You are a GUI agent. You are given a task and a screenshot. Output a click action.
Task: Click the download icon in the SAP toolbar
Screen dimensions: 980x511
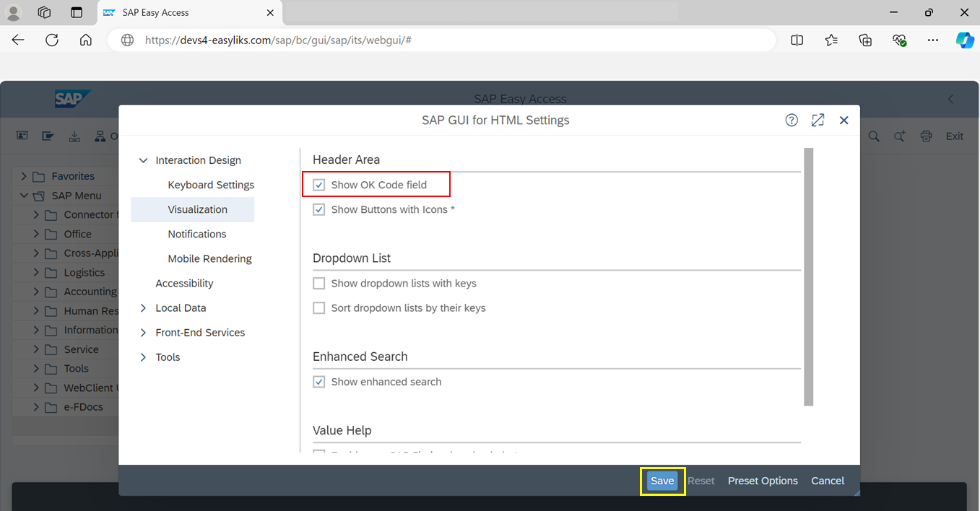74,136
